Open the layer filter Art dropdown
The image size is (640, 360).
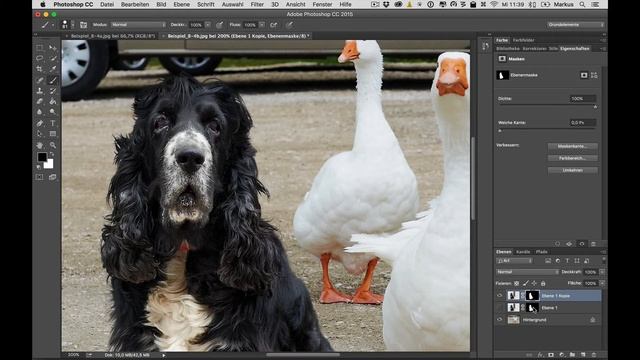(x=514, y=261)
